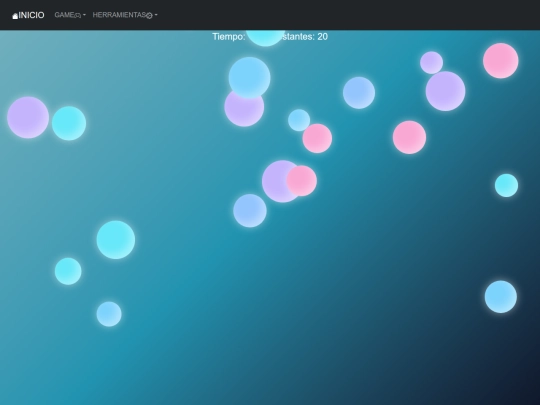Viewport: 540px width, 405px height.
Task: Pop the lone pink bubble under the large purple bubble
Action: (409, 137)
